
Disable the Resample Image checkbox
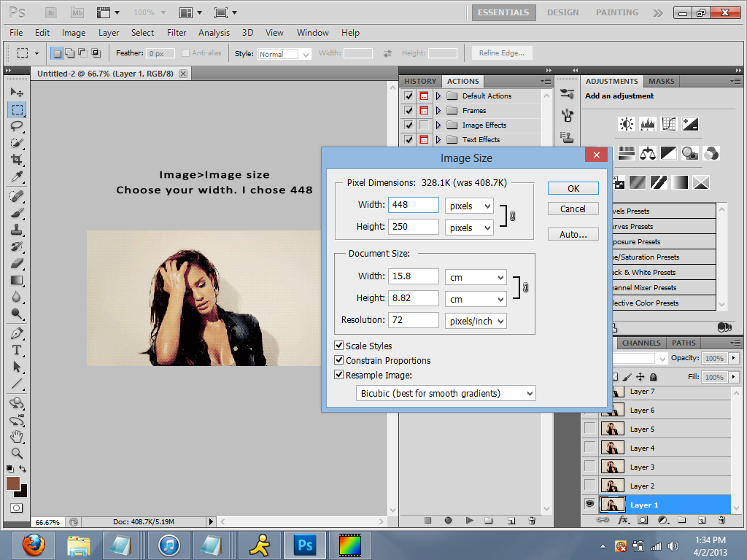(339, 376)
